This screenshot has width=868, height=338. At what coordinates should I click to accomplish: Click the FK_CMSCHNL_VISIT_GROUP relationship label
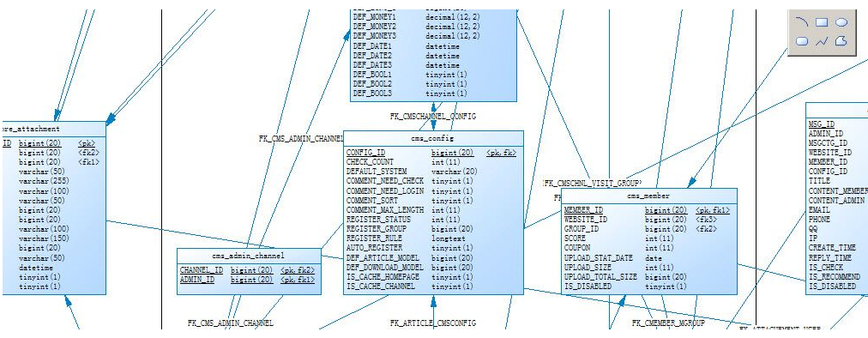tap(593, 183)
